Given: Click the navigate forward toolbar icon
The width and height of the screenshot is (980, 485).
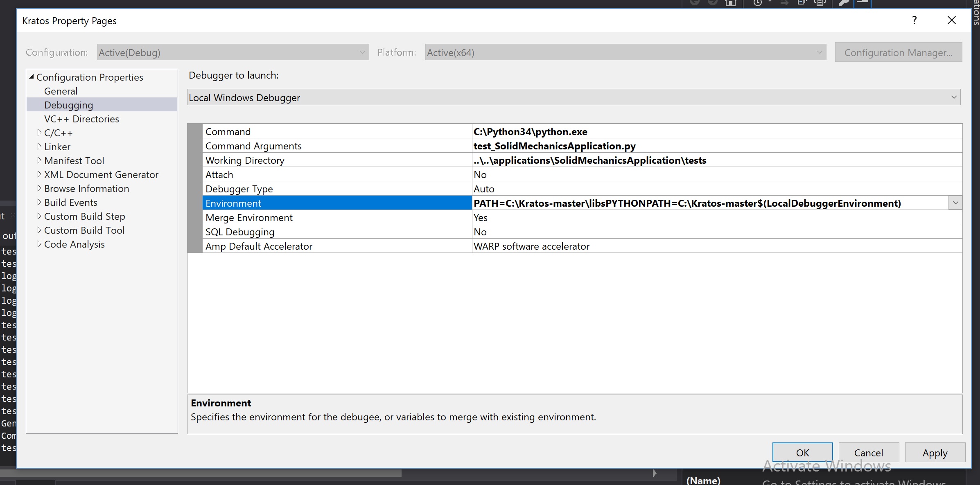Looking at the screenshot, I should [713, 3].
